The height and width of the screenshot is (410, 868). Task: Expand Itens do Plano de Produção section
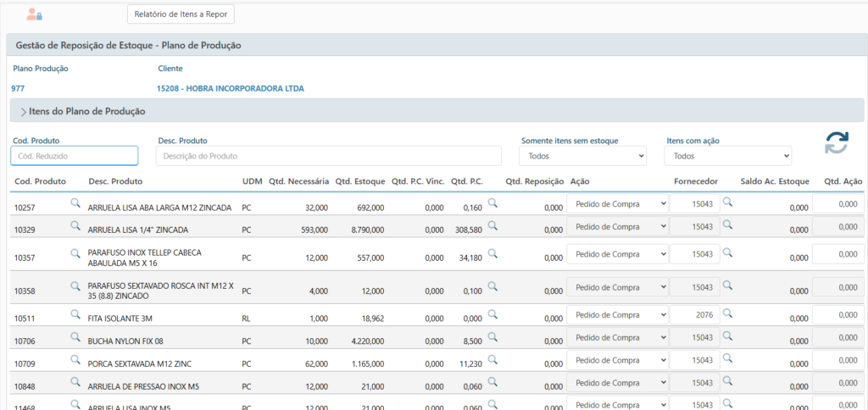pos(24,111)
